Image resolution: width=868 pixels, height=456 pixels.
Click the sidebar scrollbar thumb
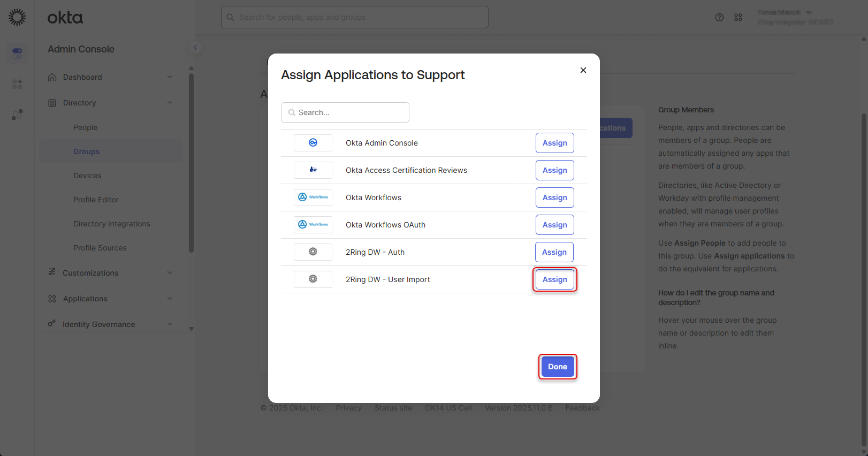pyautogui.click(x=191, y=163)
